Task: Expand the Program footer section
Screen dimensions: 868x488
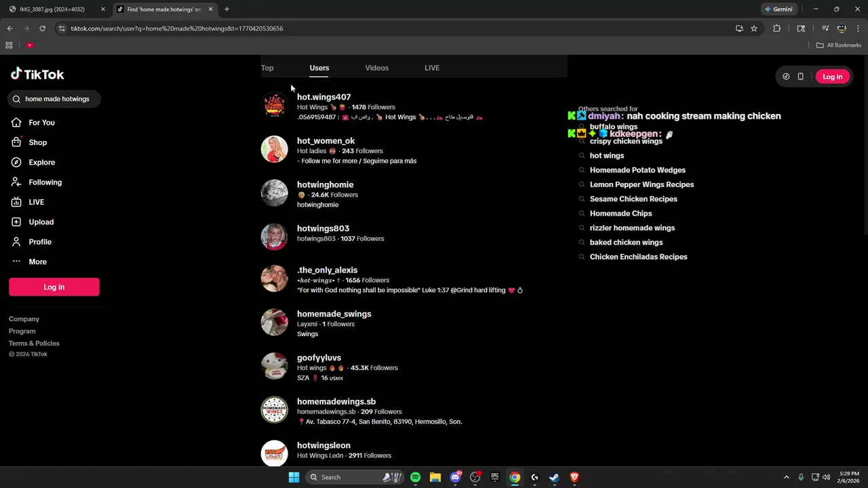Action: [x=22, y=331]
